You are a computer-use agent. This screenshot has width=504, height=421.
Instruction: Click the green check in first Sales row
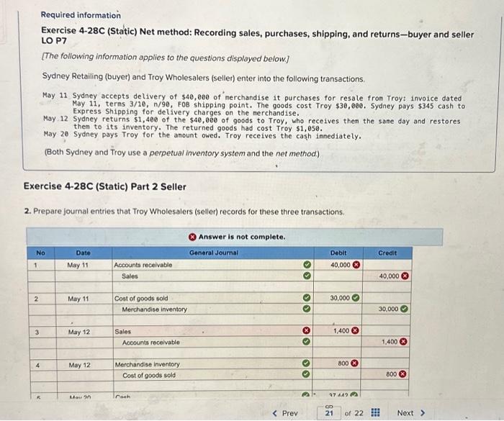click(307, 276)
